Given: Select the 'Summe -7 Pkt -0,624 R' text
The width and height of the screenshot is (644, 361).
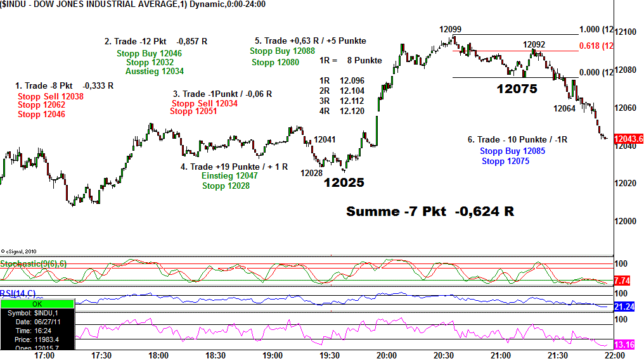Looking at the screenshot, I should pyautogui.click(x=430, y=212).
